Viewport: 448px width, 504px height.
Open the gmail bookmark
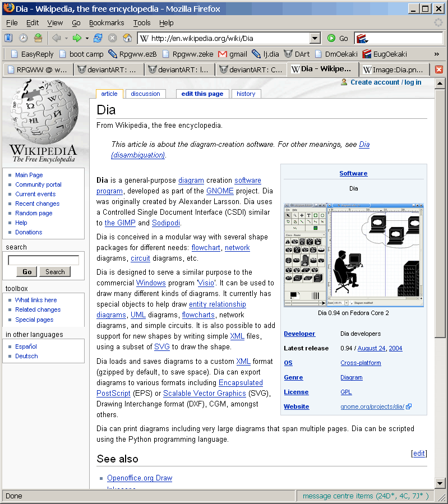(233, 54)
